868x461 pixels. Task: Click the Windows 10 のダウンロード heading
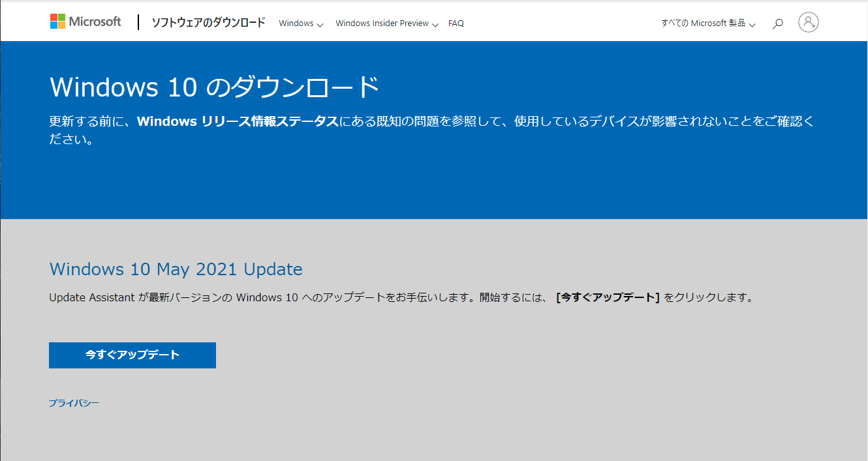(215, 87)
